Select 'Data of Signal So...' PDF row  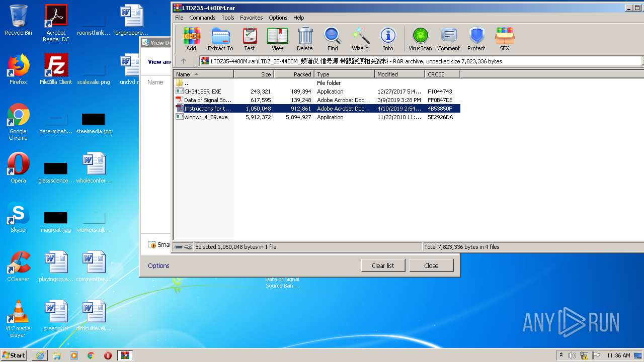click(x=317, y=100)
